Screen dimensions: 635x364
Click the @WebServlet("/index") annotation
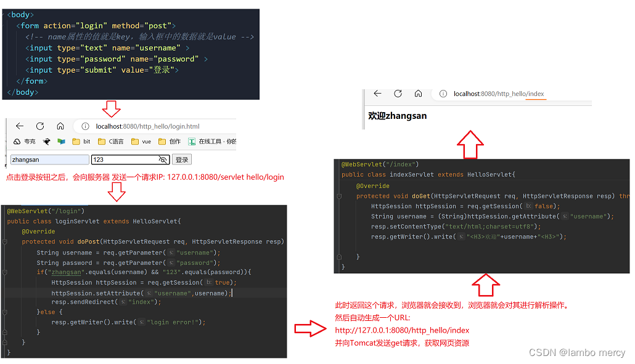pos(380,164)
